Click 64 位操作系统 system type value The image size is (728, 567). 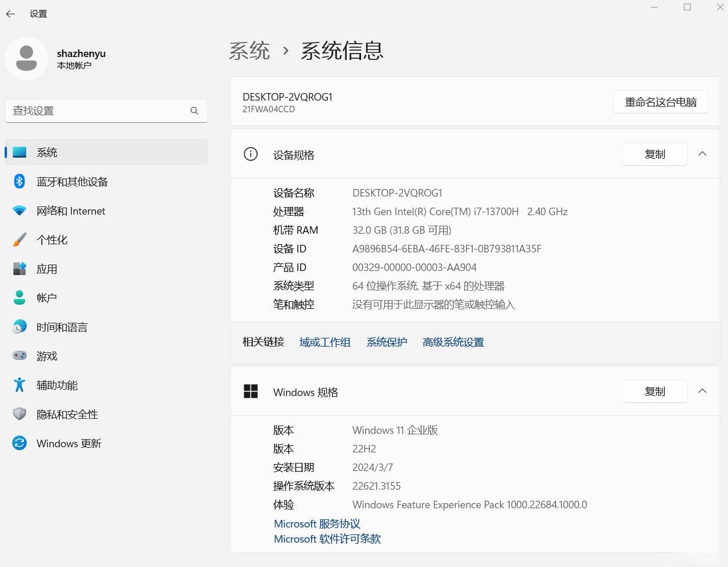(429, 286)
